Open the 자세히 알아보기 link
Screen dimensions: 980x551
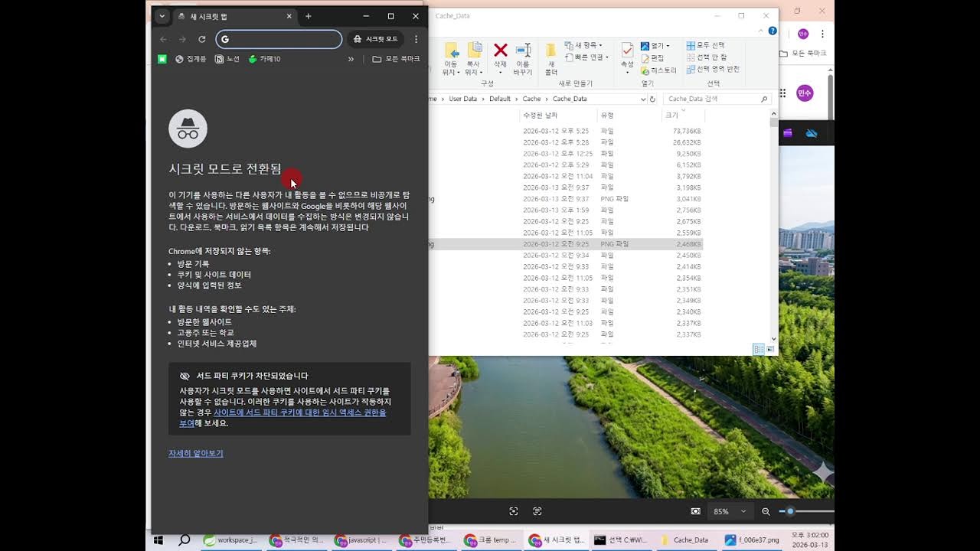196,454
